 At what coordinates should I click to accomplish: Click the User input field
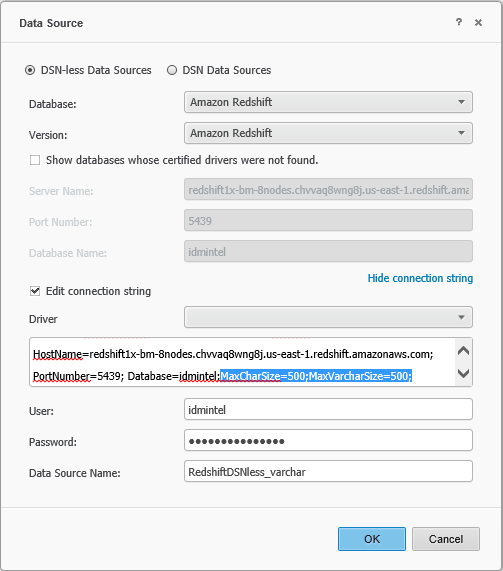pyautogui.click(x=328, y=409)
